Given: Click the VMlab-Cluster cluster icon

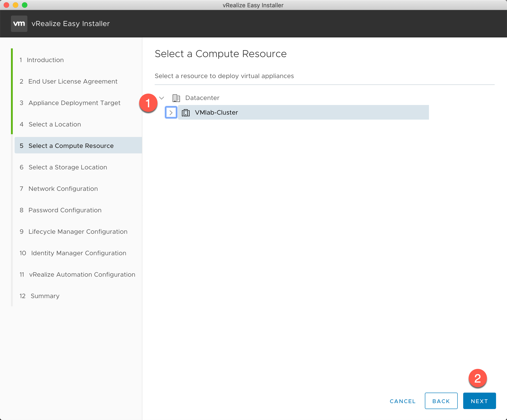Looking at the screenshot, I should [186, 113].
